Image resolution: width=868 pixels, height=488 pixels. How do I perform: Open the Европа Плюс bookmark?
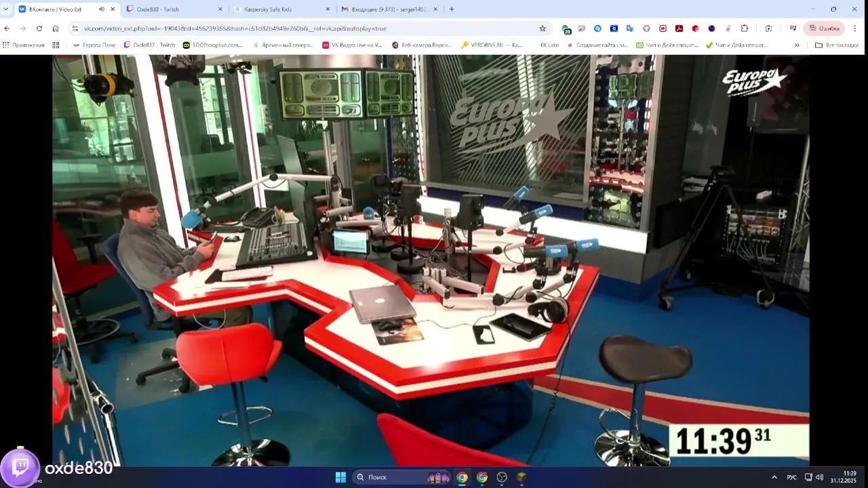[94, 45]
